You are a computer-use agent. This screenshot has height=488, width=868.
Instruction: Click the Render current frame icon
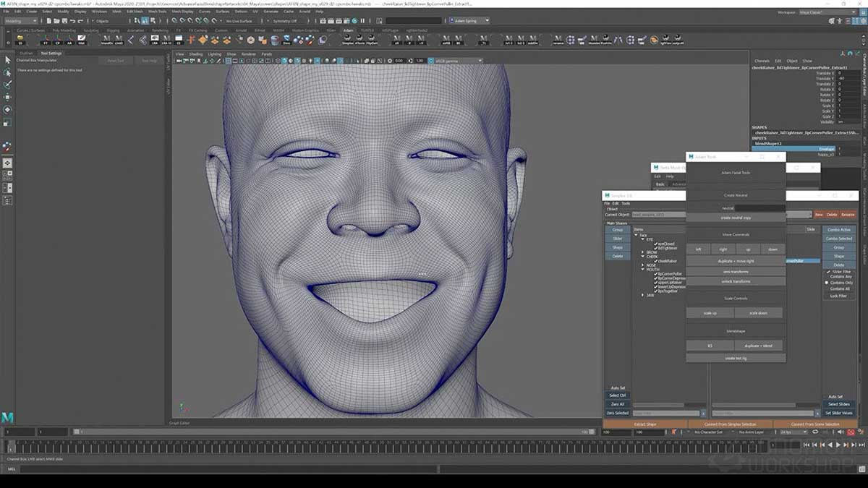[x=323, y=21]
